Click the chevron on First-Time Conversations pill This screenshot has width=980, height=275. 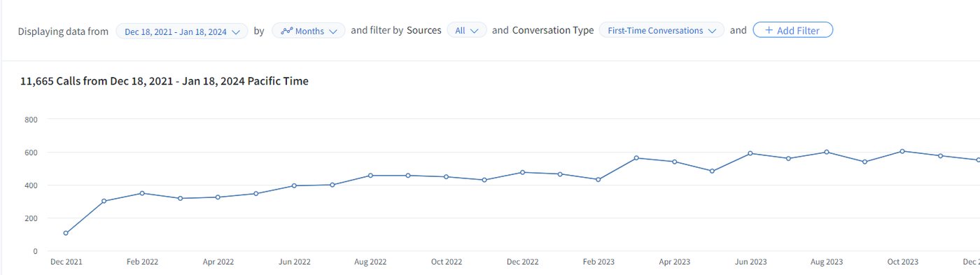713,31
